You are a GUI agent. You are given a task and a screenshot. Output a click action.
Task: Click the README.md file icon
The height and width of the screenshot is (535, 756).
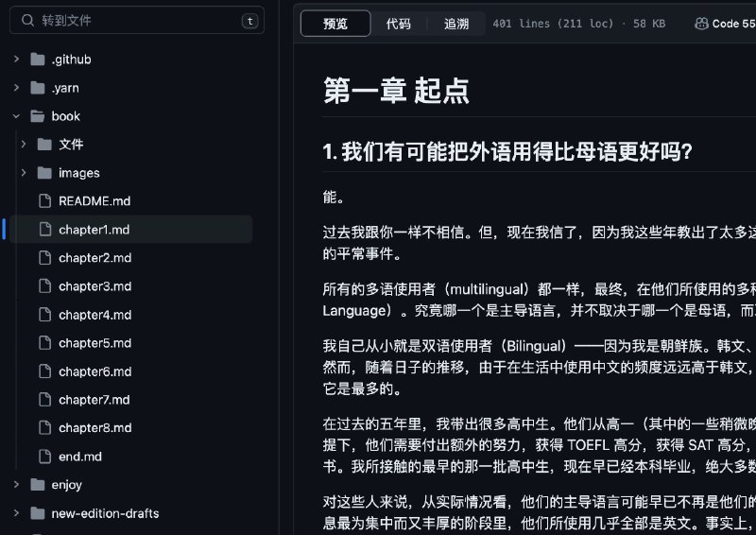[44, 201]
